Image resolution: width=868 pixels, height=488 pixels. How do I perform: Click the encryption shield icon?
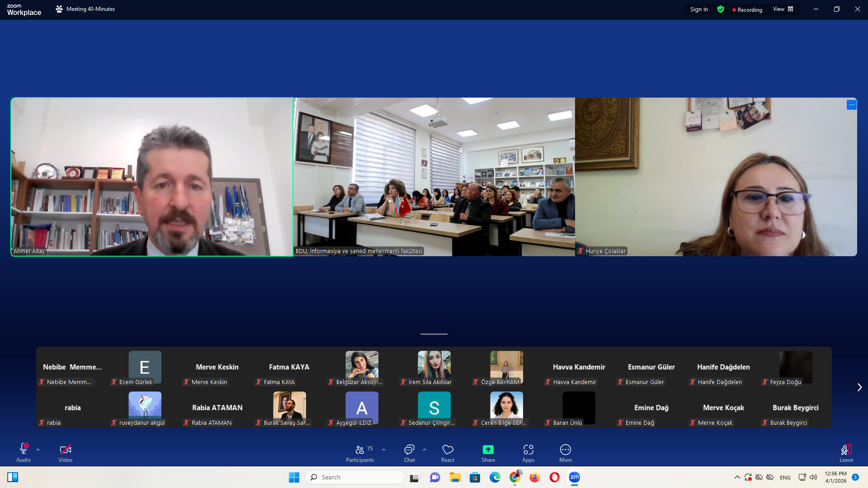point(721,9)
